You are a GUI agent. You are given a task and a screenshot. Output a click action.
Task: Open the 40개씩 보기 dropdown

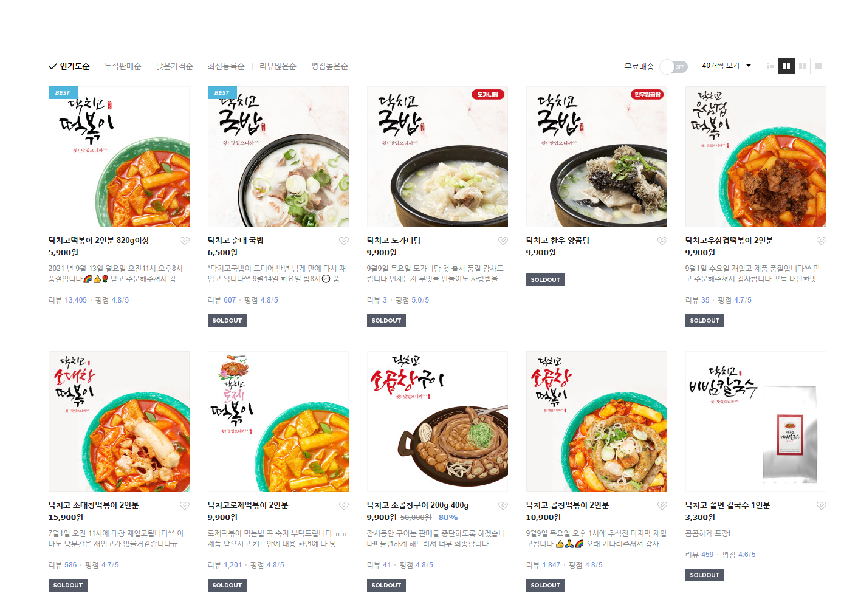point(727,66)
